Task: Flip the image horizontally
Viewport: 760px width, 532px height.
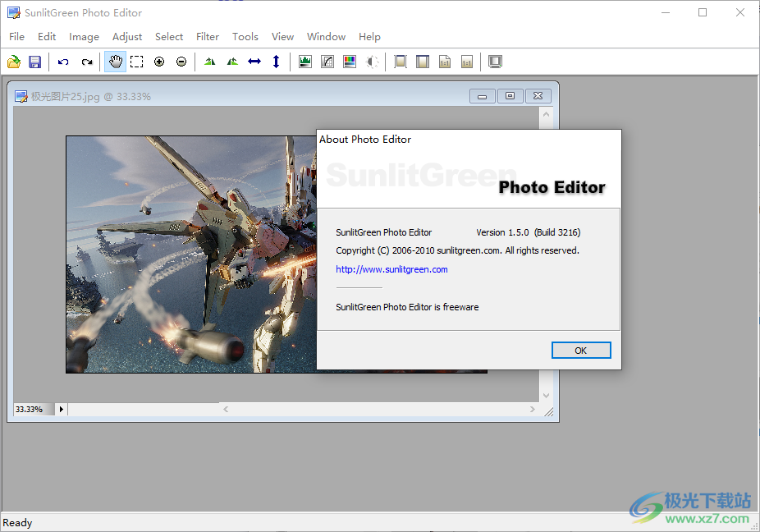Action: point(254,62)
